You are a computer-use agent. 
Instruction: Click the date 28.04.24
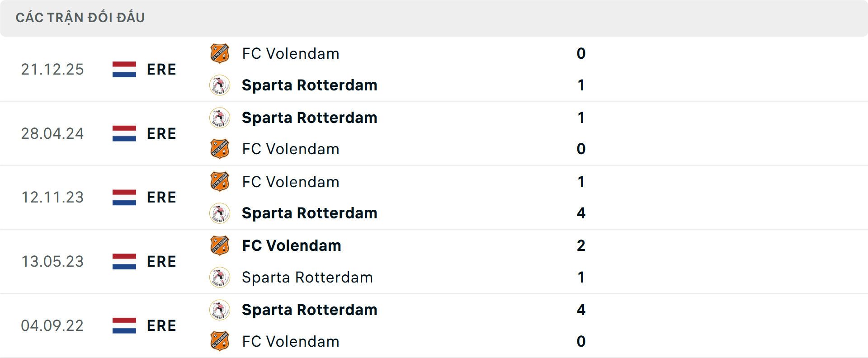click(52, 133)
